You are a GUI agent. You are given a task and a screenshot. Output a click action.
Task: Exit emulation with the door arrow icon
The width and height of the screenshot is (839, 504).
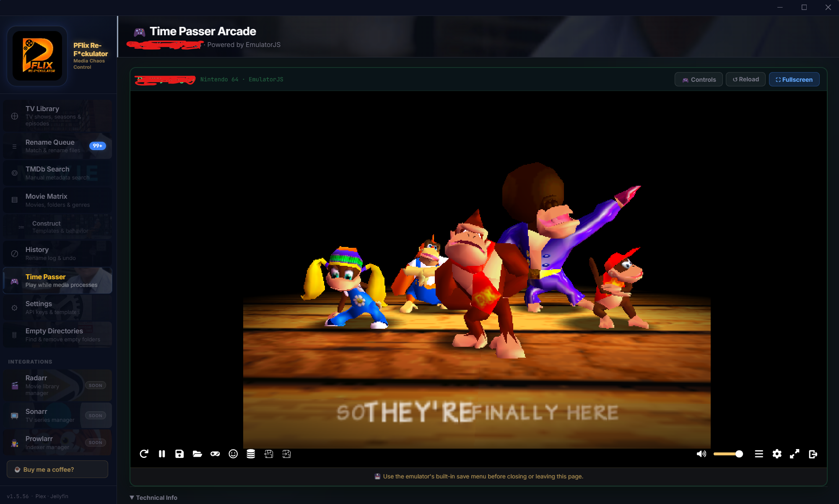813,454
